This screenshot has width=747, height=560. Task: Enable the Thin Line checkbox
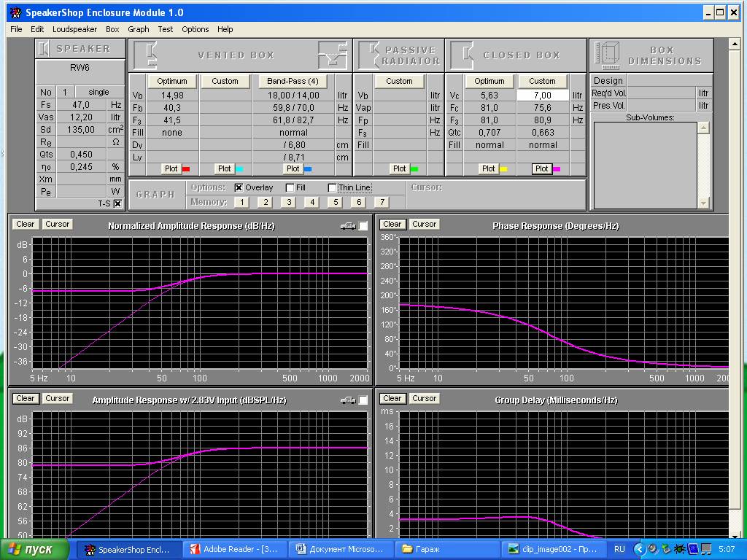[x=333, y=187]
